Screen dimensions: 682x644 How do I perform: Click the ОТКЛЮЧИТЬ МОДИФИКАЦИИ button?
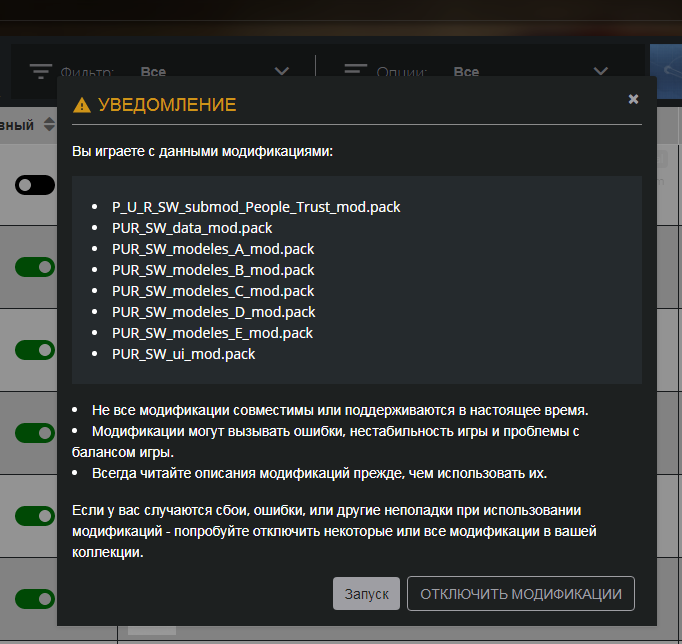pos(520,593)
